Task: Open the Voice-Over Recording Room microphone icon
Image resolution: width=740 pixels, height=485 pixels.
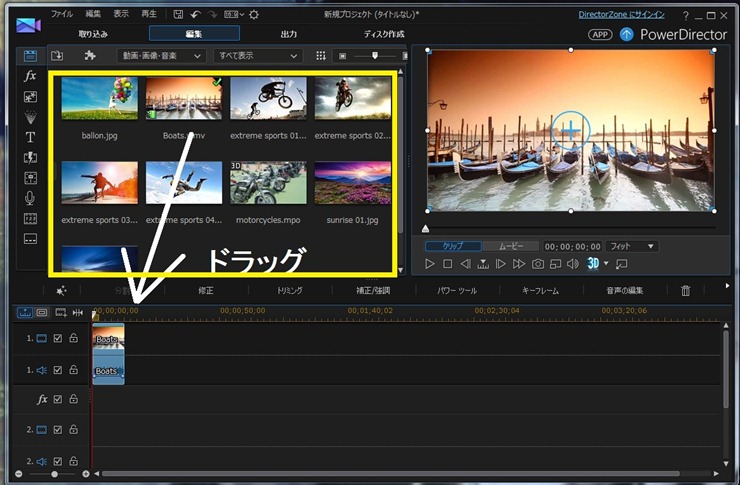Action: point(30,198)
